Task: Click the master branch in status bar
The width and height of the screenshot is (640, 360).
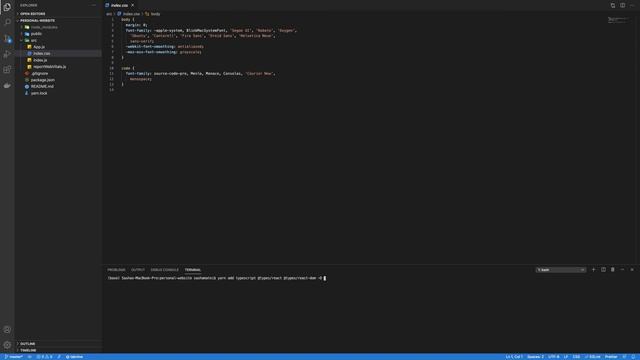Action: (x=13, y=357)
